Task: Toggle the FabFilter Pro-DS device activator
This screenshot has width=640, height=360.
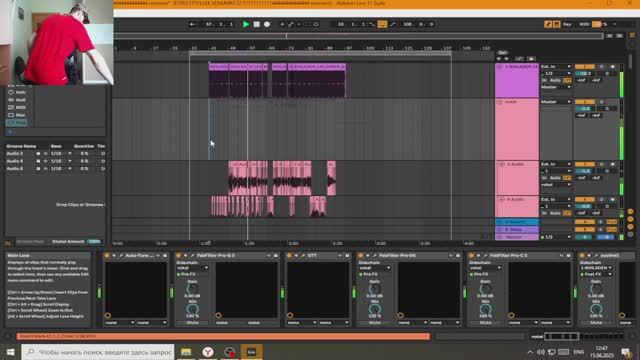Action: click(360, 256)
